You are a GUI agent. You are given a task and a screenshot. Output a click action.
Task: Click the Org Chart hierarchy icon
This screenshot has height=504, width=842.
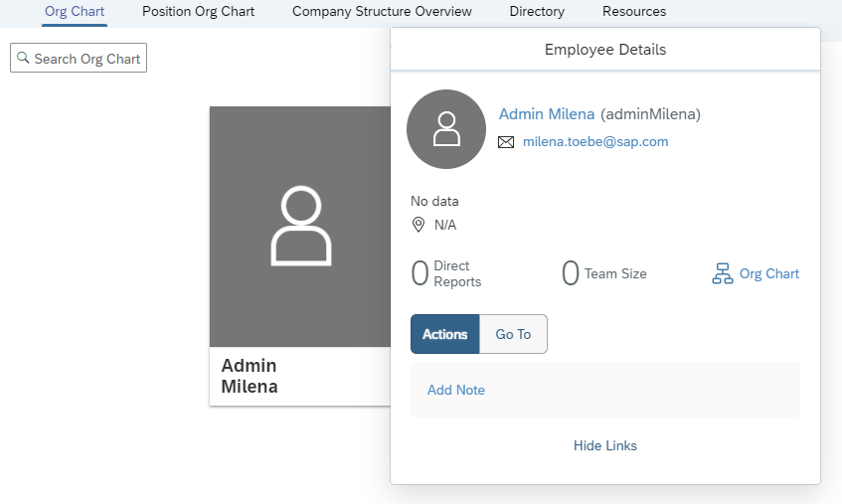(723, 273)
